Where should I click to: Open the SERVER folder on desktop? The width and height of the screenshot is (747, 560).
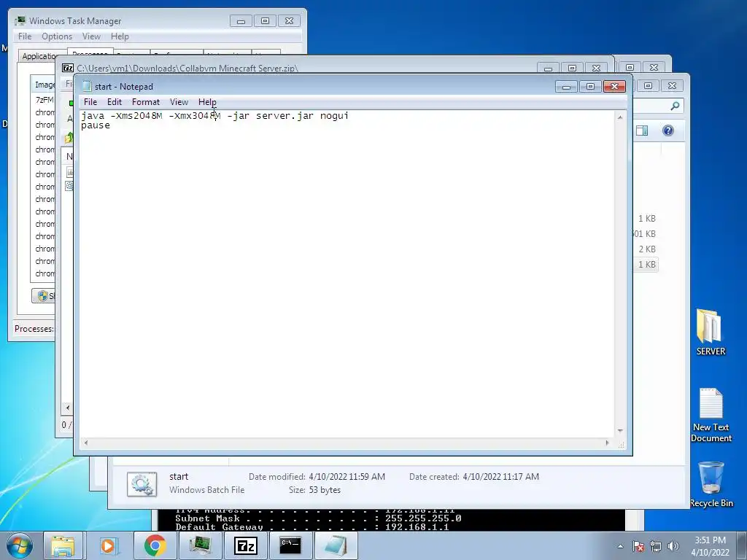(711, 332)
